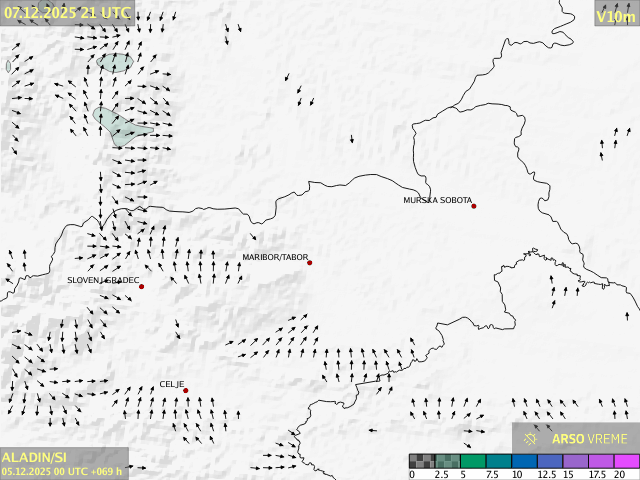Click the Slovenj Gradec red station marker
The width and height of the screenshot is (640, 480).
pyautogui.click(x=141, y=287)
